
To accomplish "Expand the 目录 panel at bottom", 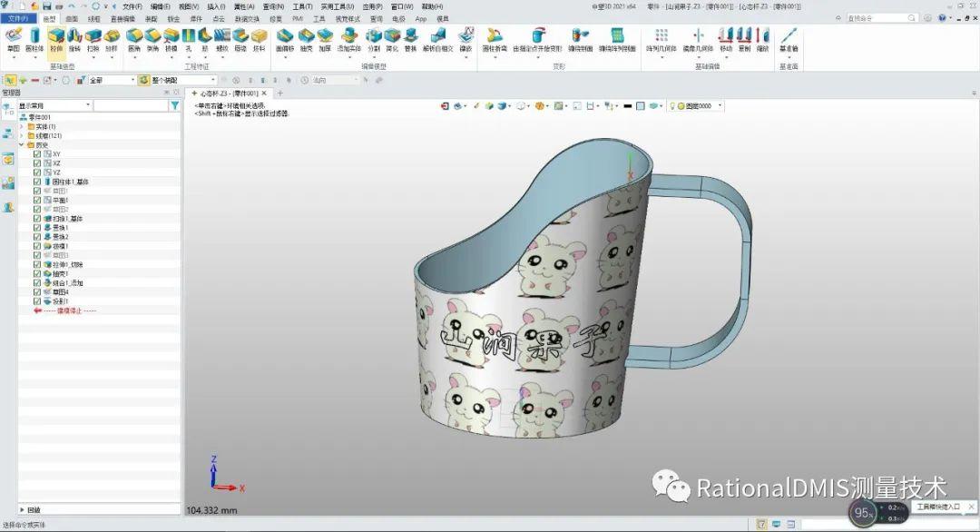I will point(23,510).
